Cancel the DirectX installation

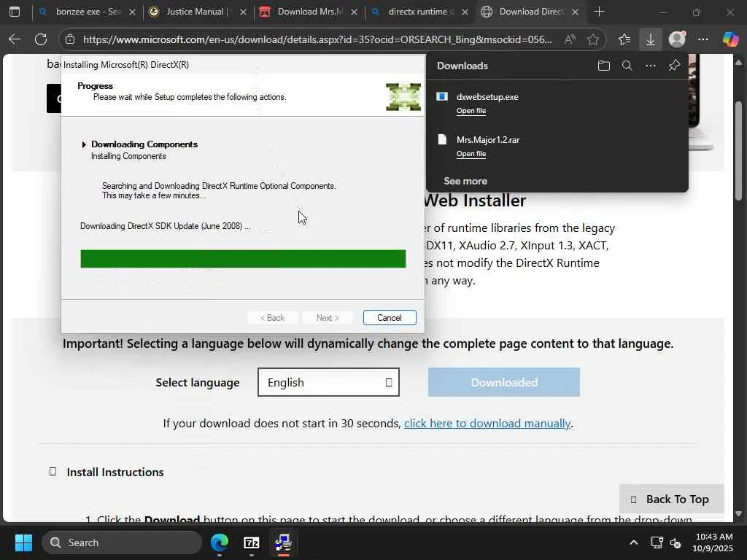(390, 318)
